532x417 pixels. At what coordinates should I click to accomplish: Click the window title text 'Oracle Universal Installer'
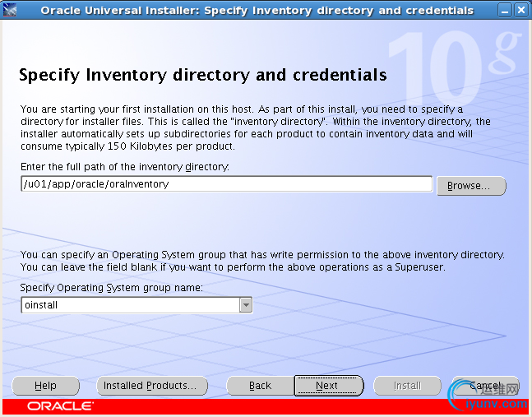click(120, 11)
